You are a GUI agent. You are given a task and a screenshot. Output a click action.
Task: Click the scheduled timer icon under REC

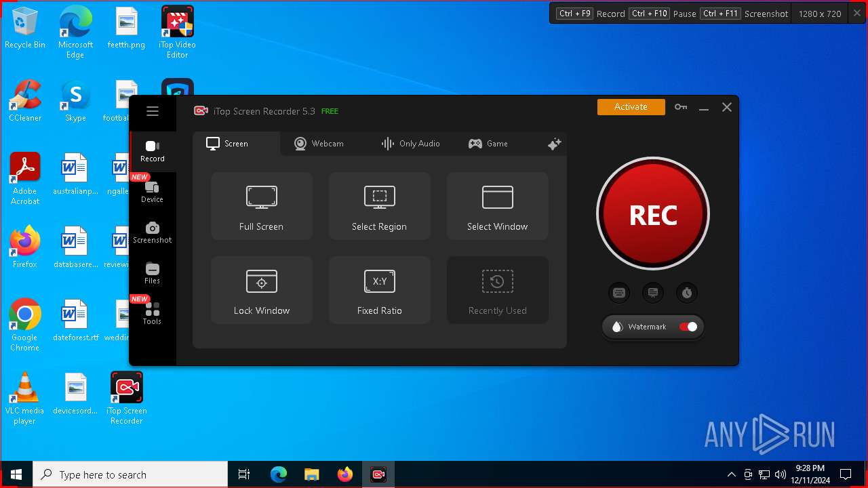[x=687, y=293]
